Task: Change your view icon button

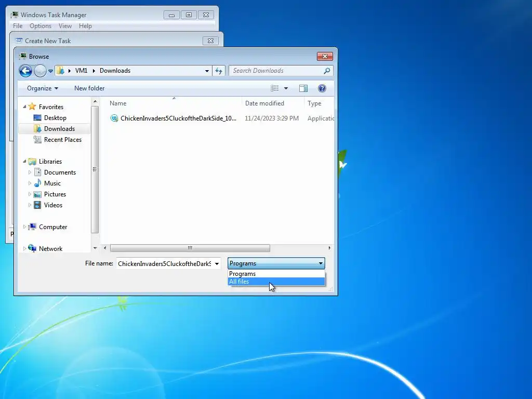Action: 274,88
